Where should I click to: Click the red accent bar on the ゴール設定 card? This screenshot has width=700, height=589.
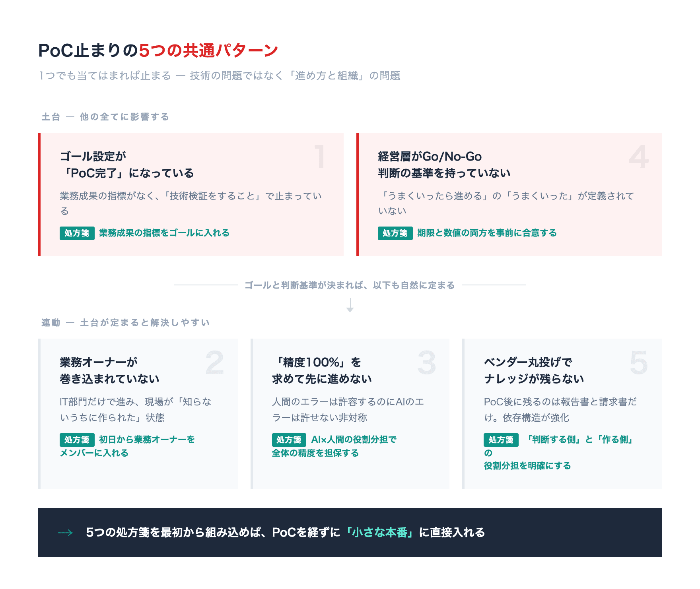pyautogui.click(x=40, y=194)
